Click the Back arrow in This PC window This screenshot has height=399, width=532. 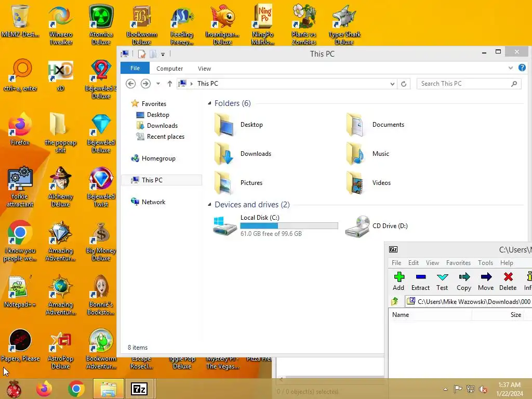pos(130,84)
